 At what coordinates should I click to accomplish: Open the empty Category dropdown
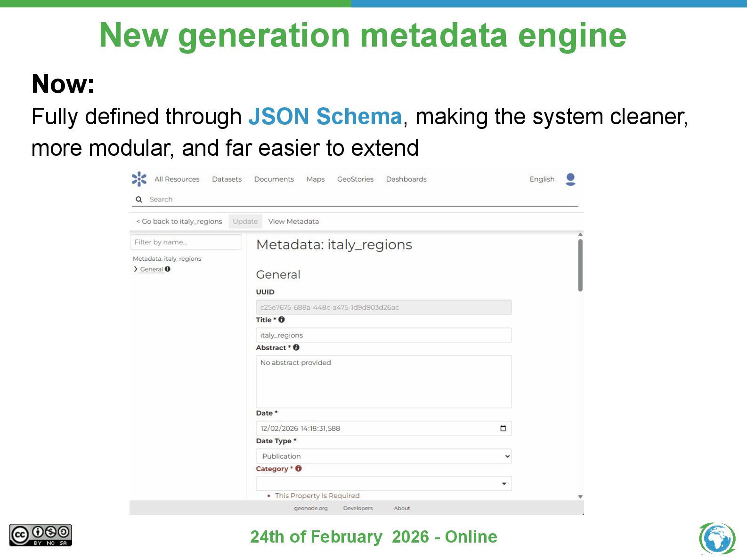click(x=383, y=484)
